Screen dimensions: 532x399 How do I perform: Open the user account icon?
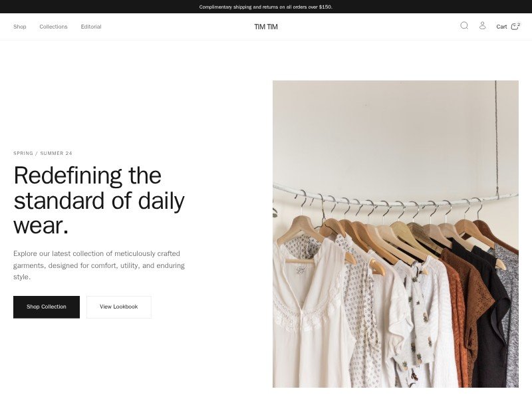pyautogui.click(x=483, y=26)
